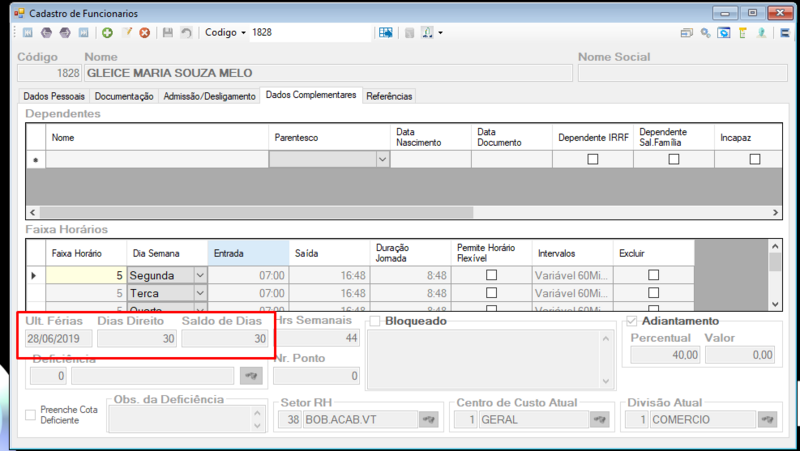Open Dia Semana dropdown for Terca
This screenshot has width=800, height=451.
[x=200, y=293]
